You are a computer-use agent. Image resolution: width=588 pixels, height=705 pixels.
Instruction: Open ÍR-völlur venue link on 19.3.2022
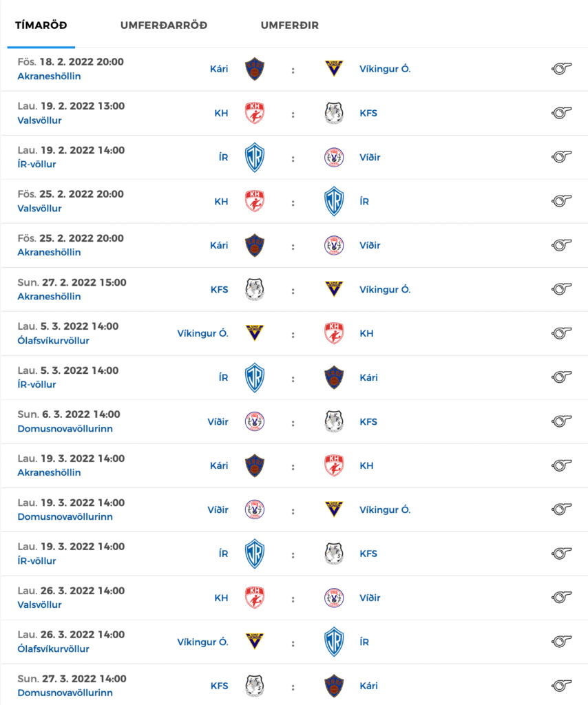pos(37,561)
